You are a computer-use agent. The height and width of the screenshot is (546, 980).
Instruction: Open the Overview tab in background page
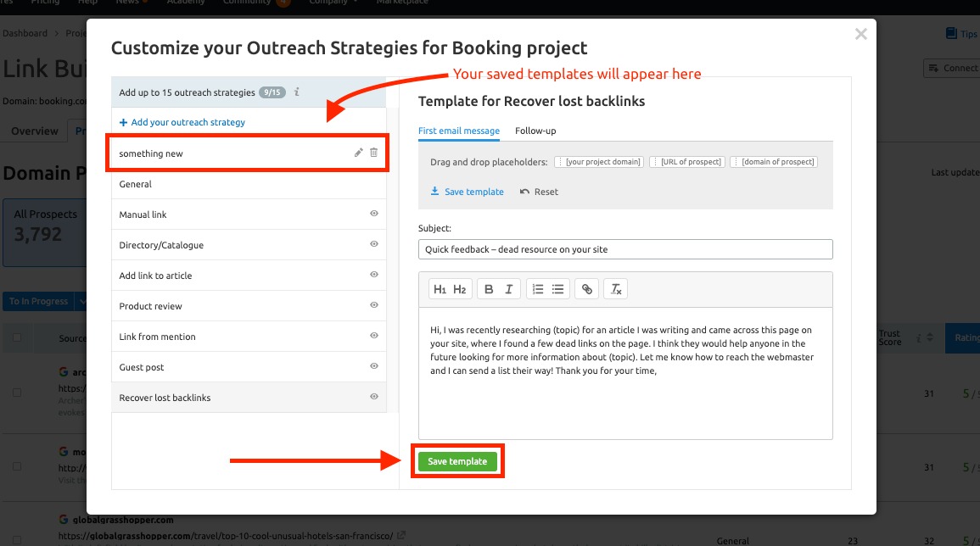(35, 131)
